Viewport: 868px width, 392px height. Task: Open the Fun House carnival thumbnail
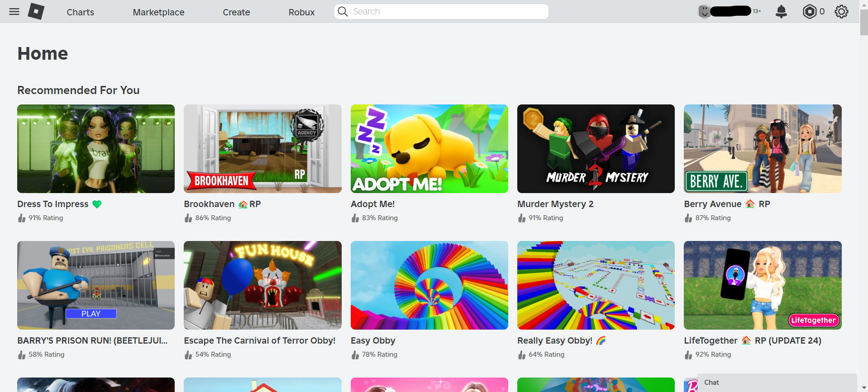pyautogui.click(x=262, y=285)
